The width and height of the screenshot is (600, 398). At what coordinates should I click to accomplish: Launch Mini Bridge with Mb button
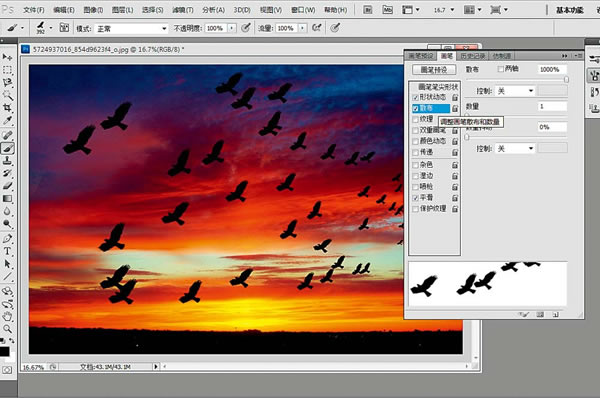tap(388, 10)
